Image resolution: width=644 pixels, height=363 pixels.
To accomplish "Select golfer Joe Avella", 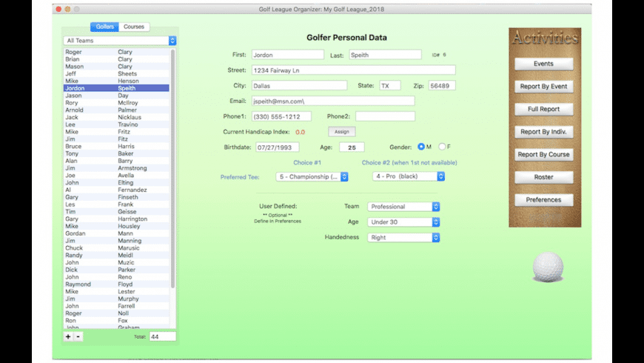I will click(116, 176).
